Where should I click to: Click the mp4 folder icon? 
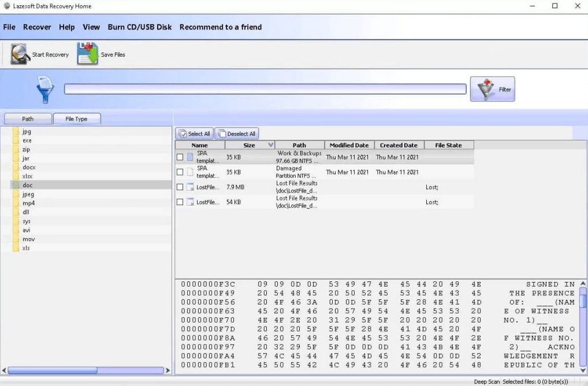tap(16, 203)
